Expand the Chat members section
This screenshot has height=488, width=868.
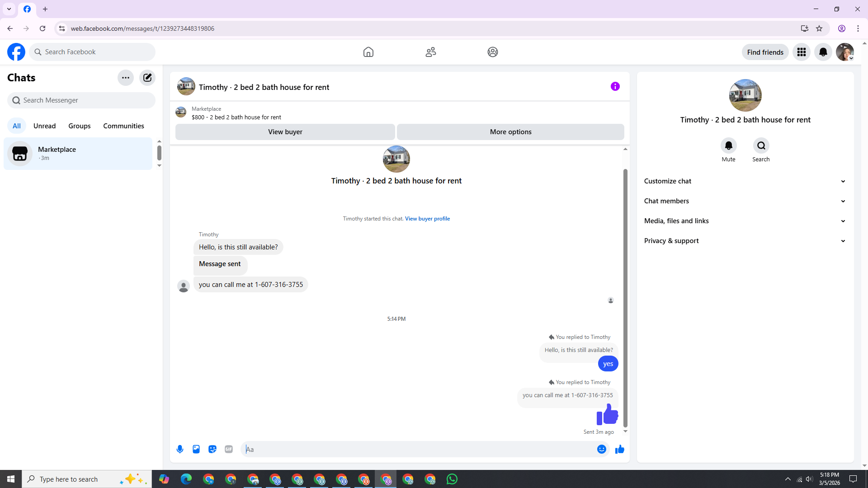click(x=745, y=201)
